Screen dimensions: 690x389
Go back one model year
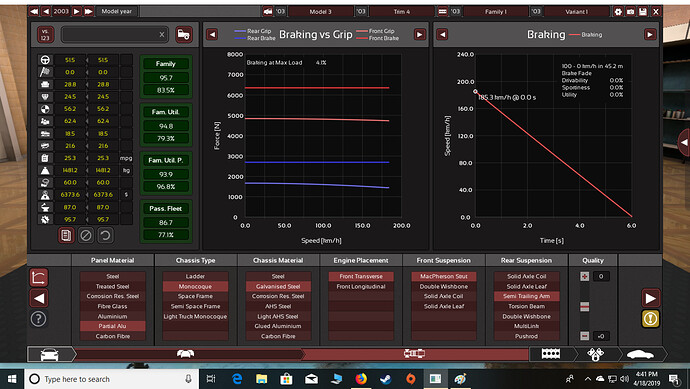[45, 11]
